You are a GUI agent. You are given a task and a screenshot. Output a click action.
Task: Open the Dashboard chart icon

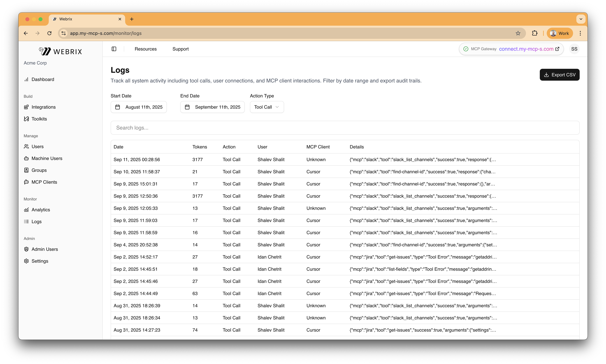coord(26,79)
